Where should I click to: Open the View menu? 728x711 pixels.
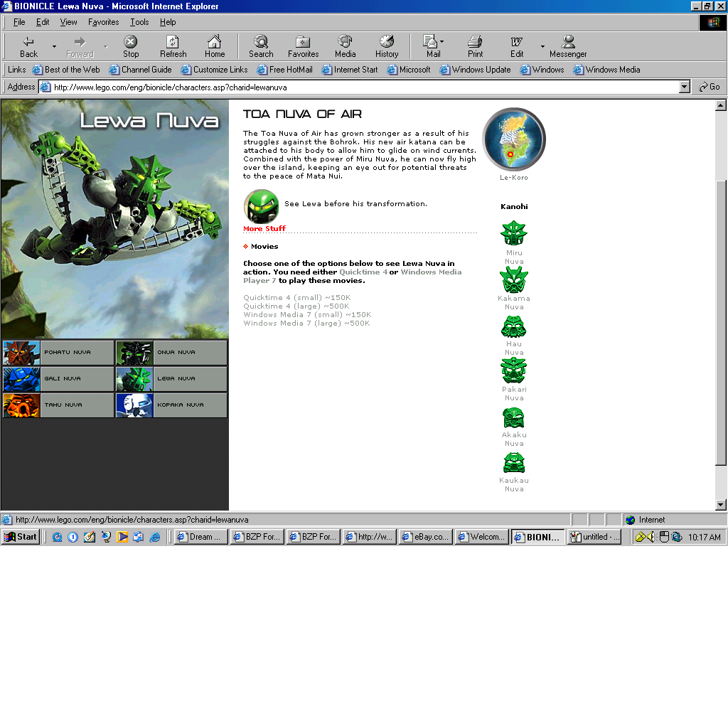coord(68,22)
